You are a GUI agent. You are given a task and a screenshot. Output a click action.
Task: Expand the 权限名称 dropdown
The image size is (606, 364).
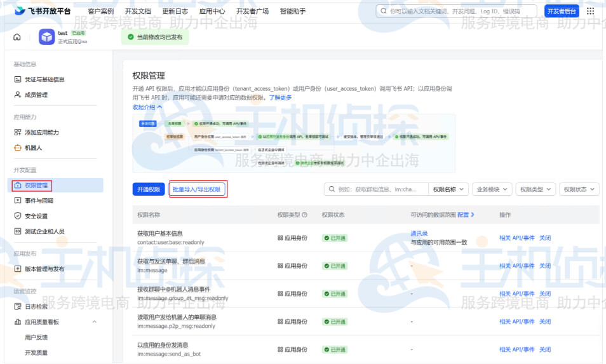pyautogui.click(x=448, y=189)
